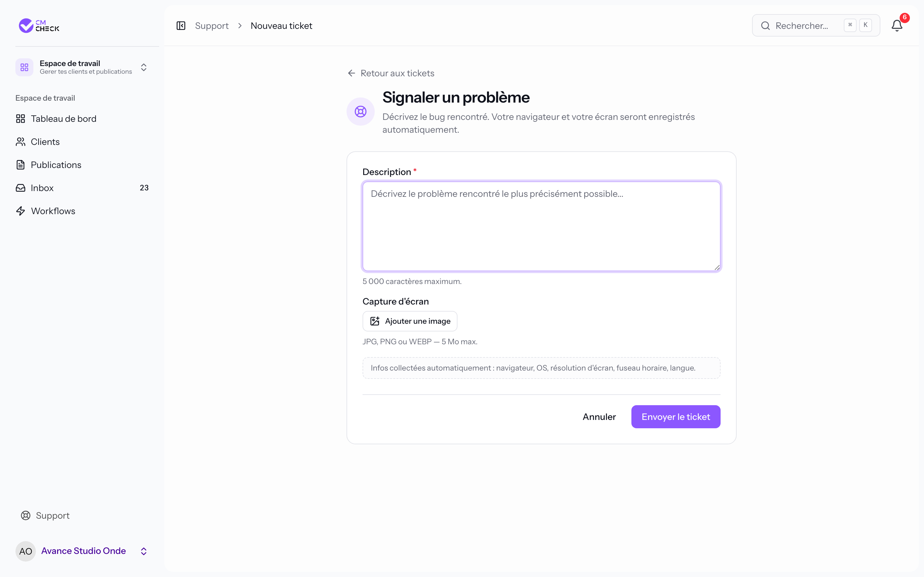The image size is (924, 577).
Task: Click Envoyer le ticket button
Action: click(x=675, y=417)
